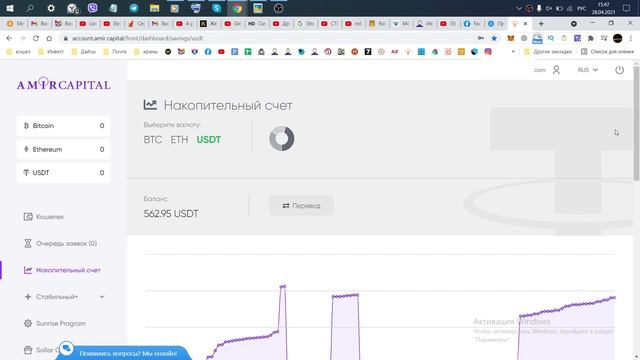Open the Windows Start menu

[10, 8]
